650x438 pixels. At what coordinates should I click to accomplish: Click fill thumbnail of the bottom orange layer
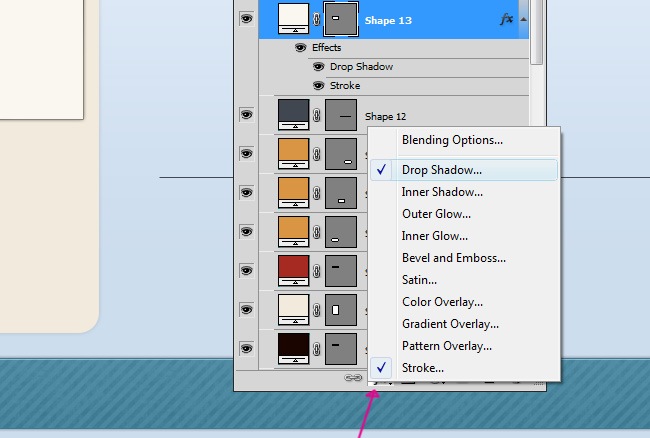coord(293,232)
